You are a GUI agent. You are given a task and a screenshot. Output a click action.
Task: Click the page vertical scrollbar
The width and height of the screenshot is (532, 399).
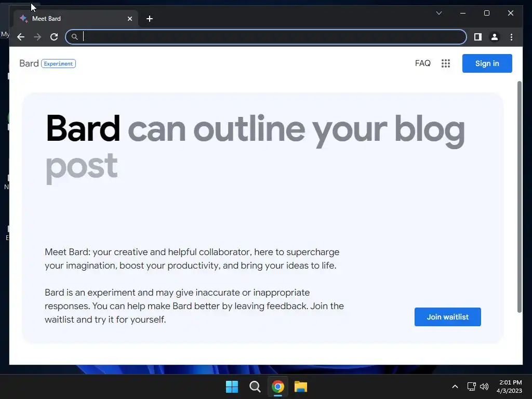[519, 197]
